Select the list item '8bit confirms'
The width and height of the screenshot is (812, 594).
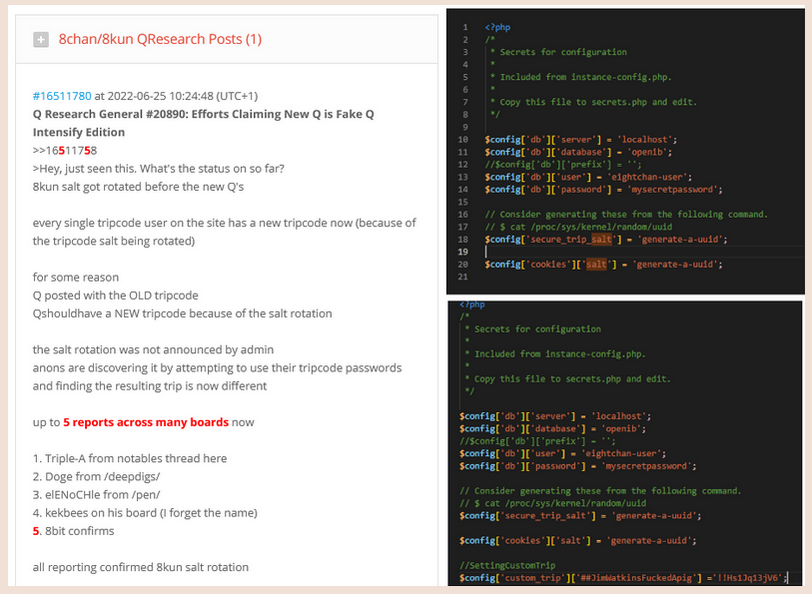80,531
